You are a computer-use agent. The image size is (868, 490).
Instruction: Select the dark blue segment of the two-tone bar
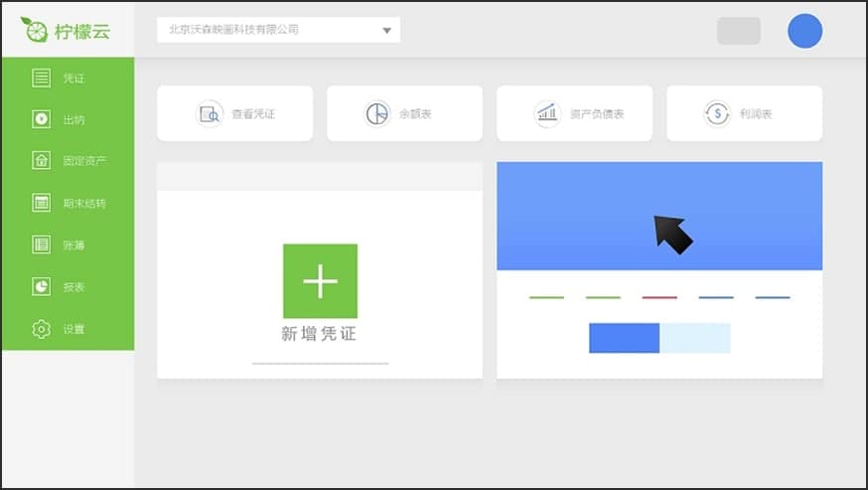coord(624,338)
